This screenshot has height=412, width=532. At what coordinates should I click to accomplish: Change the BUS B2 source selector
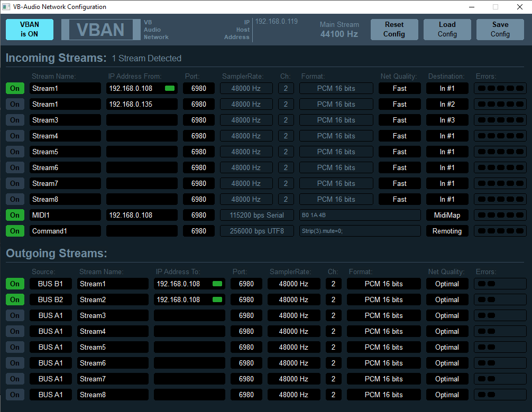click(x=51, y=300)
